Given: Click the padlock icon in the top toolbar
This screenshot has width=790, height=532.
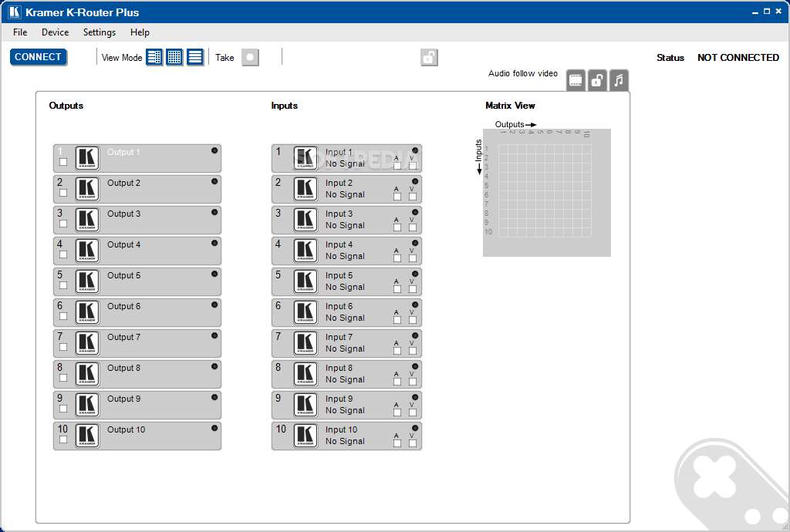Looking at the screenshot, I should coord(429,57).
